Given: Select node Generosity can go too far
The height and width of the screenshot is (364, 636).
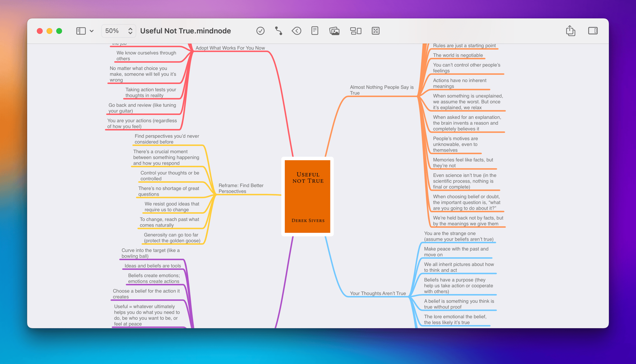Looking at the screenshot, I should point(172,238).
